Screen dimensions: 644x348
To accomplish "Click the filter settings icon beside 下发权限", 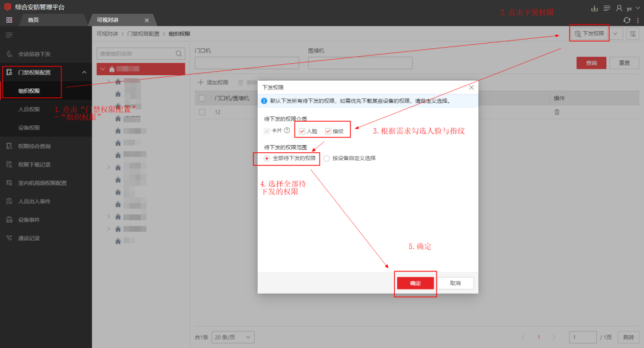I will point(632,34).
